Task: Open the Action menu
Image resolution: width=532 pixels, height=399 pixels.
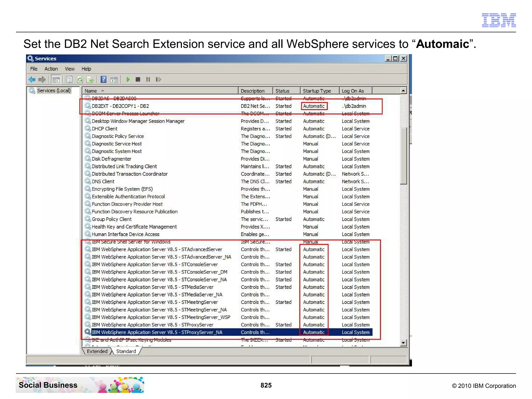Action: [51, 69]
